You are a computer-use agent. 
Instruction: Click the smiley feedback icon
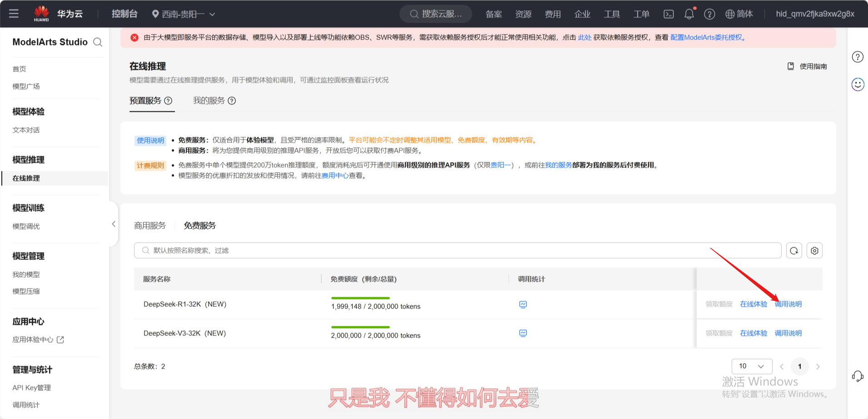click(x=858, y=85)
